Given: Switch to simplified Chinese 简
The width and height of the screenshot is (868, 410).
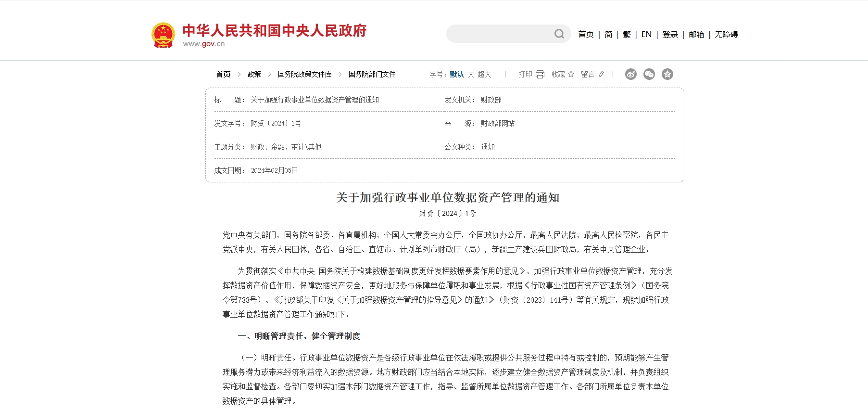Looking at the screenshot, I should tap(608, 34).
